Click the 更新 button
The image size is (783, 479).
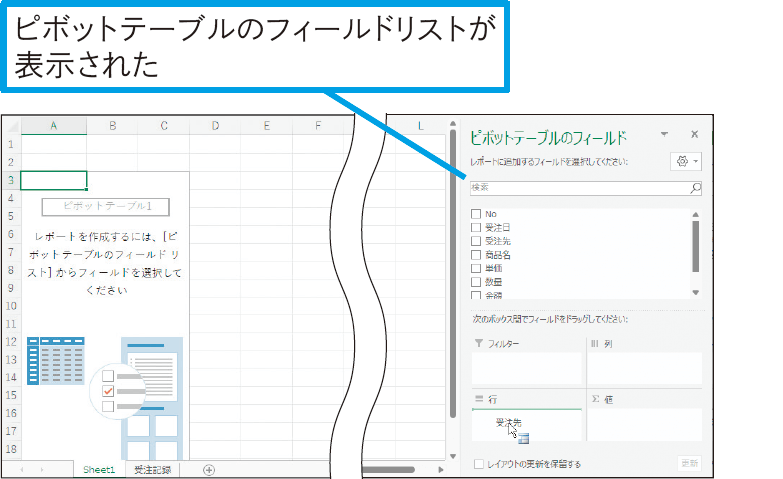pyautogui.click(x=690, y=464)
